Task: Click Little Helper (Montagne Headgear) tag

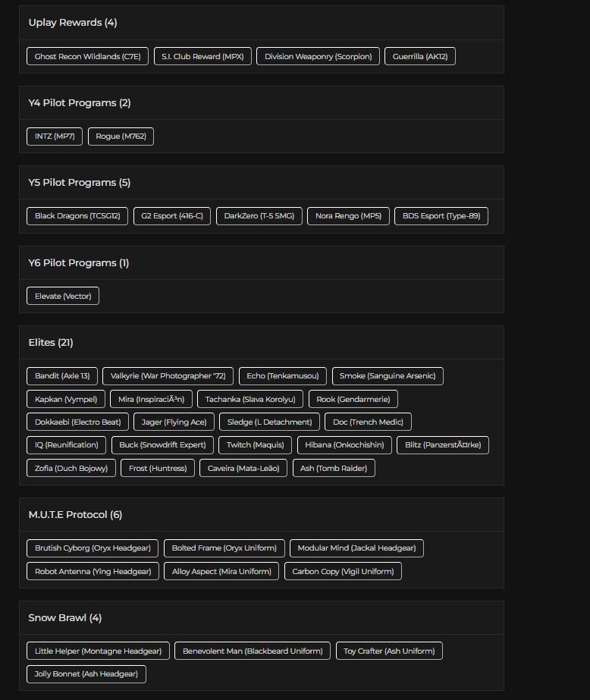Action: point(98,651)
